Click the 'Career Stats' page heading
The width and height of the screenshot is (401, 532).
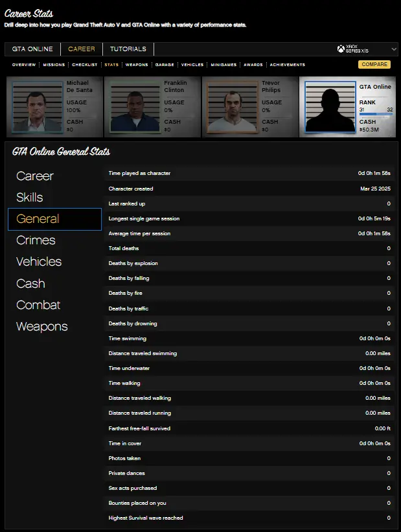coord(29,14)
